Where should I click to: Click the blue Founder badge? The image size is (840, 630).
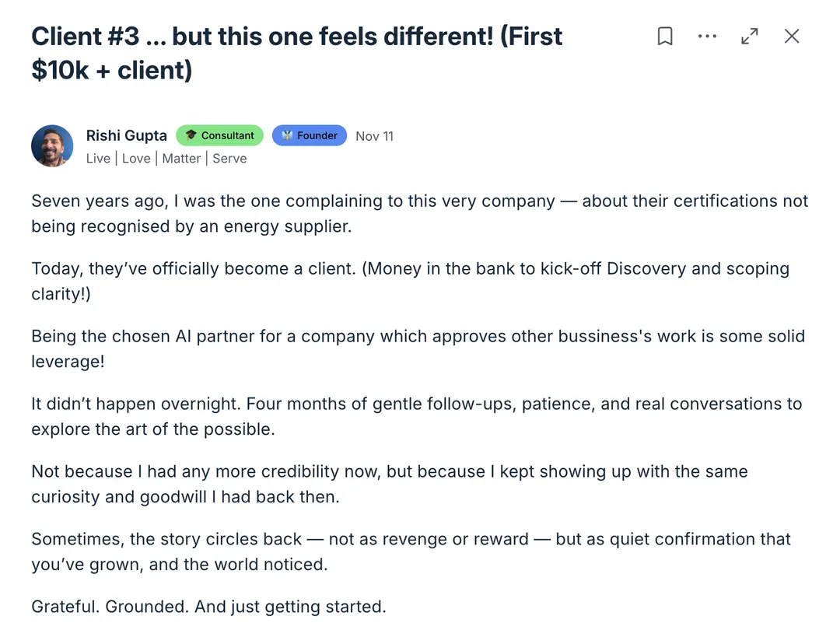click(x=310, y=135)
